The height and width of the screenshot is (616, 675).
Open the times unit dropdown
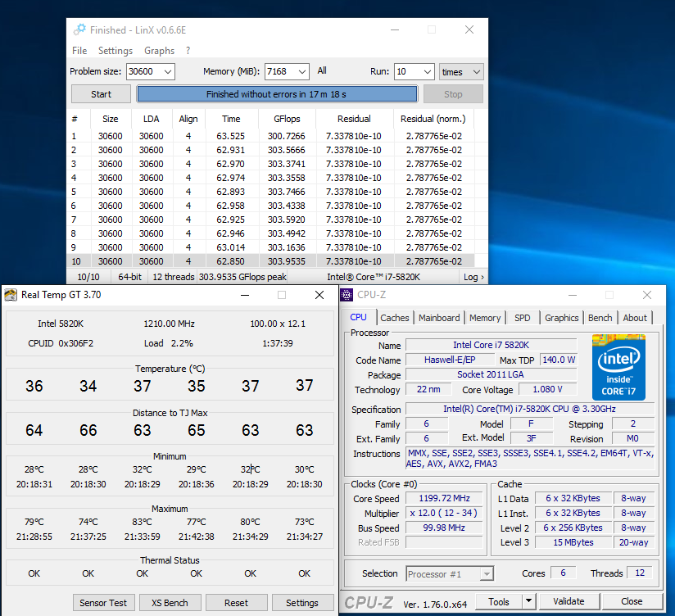[461, 72]
